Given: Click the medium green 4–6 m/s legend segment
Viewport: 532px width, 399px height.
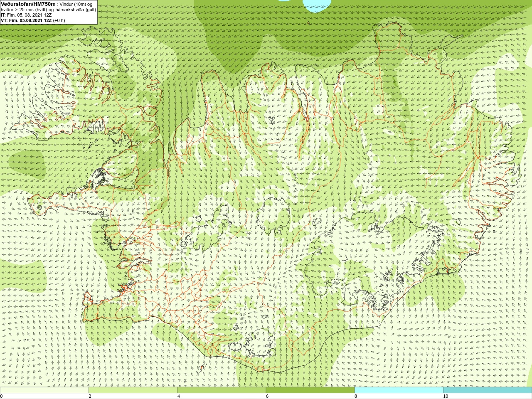Looking at the screenshot, I should coord(222,390).
